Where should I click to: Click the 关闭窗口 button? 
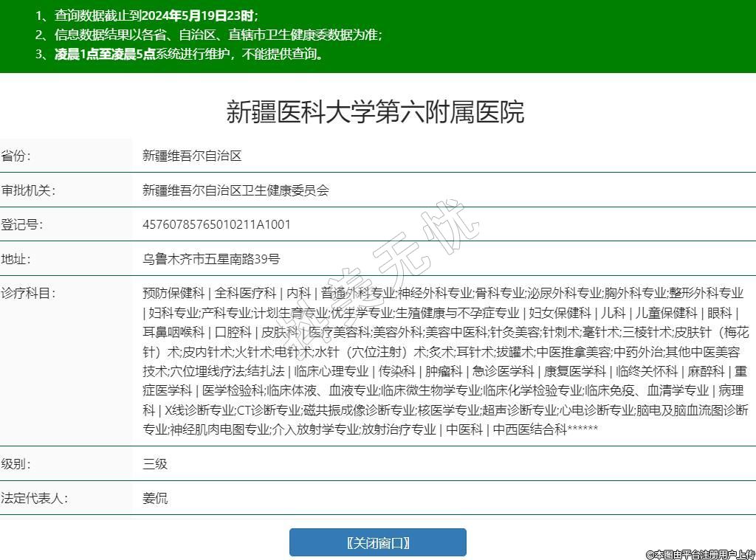[x=377, y=542]
